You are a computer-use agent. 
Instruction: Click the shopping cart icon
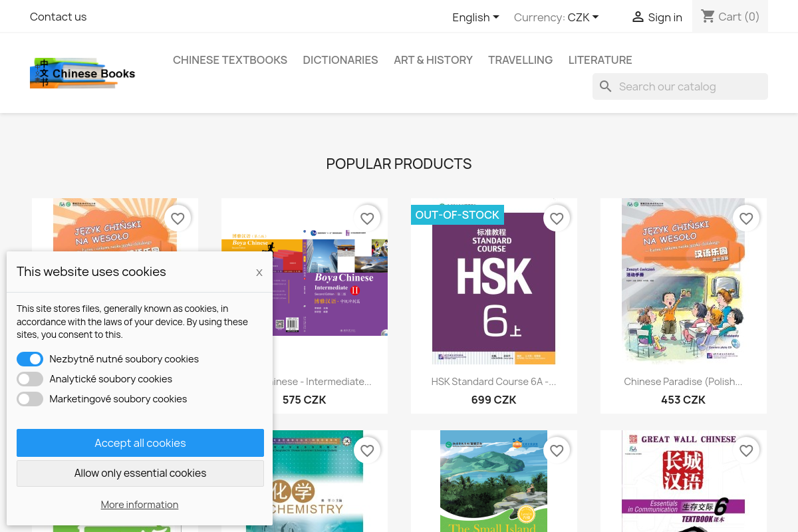(708, 16)
